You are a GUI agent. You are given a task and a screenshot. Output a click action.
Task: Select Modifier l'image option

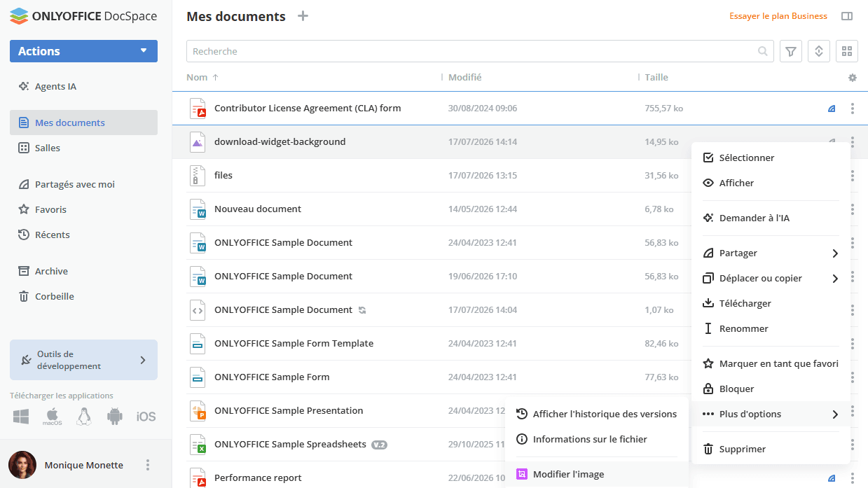click(x=597, y=474)
